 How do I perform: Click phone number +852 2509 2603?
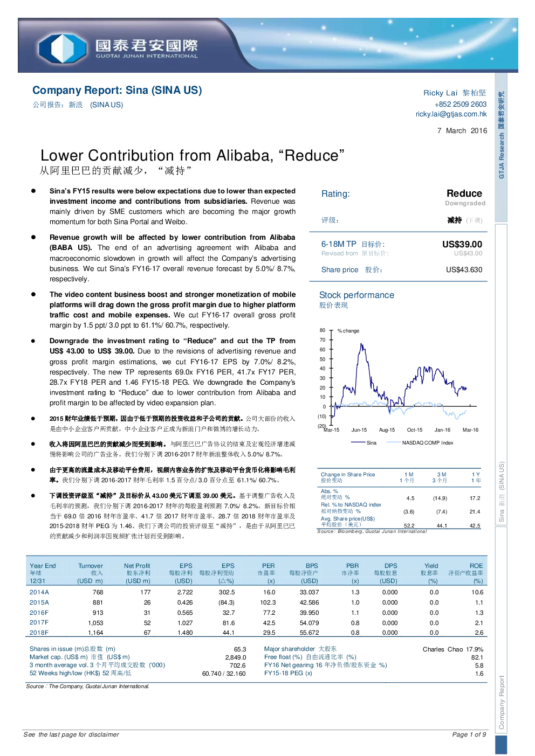pos(461,104)
